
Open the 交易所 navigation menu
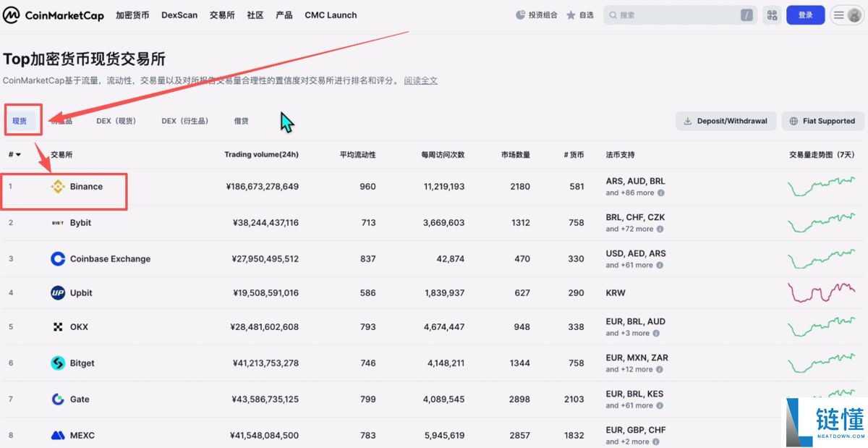click(221, 14)
